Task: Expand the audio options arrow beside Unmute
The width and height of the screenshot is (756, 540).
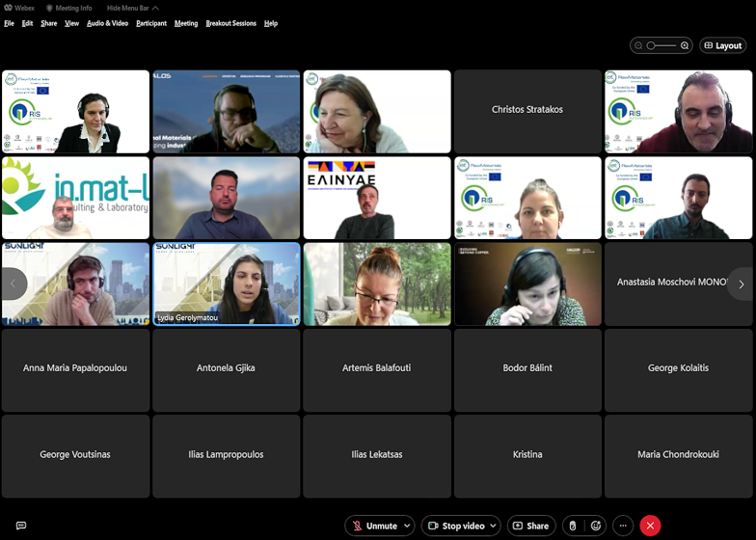Action: [408, 526]
